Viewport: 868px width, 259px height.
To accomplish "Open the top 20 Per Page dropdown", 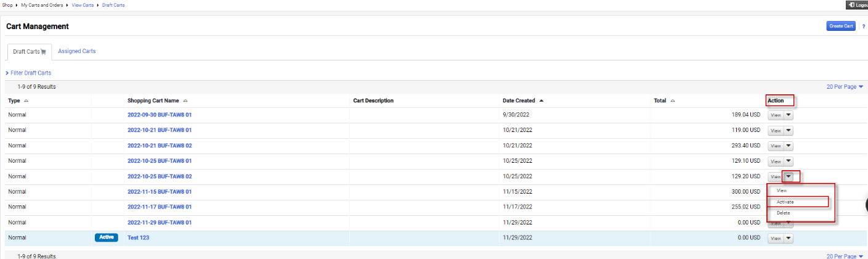I will (x=845, y=87).
